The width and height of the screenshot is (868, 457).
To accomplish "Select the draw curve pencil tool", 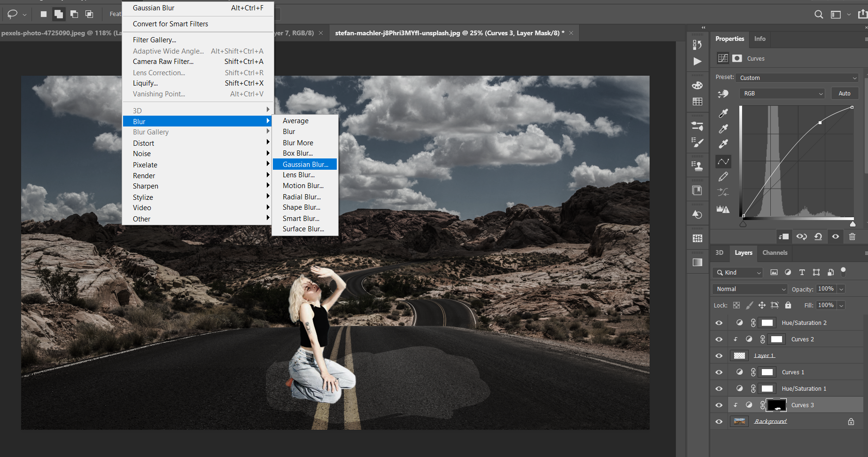I will click(723, 177).
